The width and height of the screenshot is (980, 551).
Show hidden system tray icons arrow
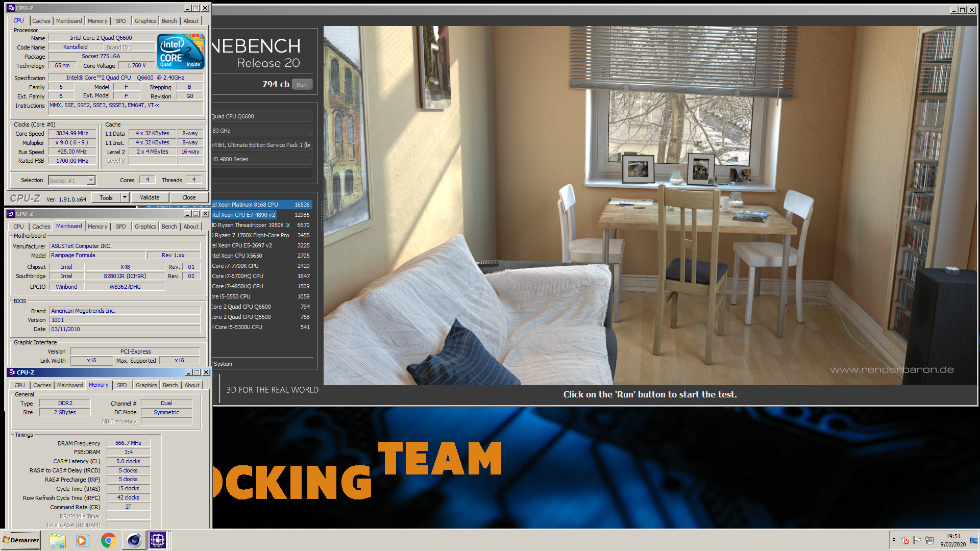[x=894, y=540]
